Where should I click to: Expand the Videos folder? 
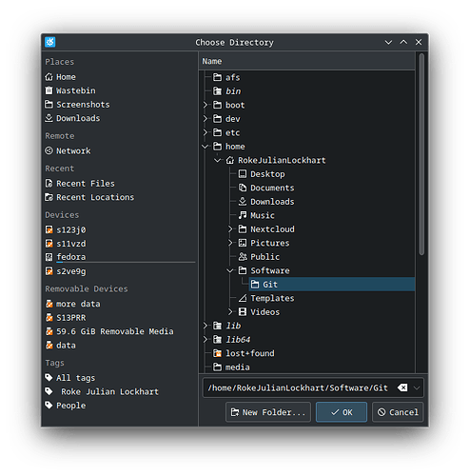[230, 312]
